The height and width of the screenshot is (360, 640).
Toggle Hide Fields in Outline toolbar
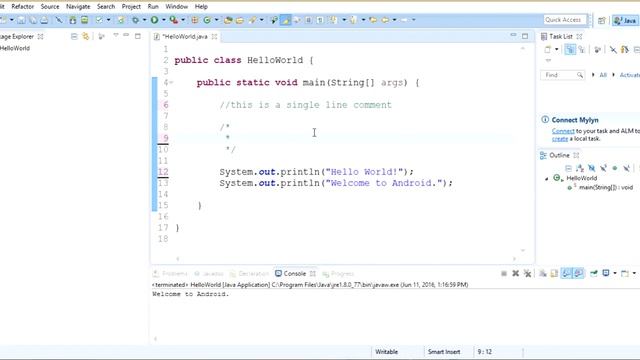tap(591, 168)
